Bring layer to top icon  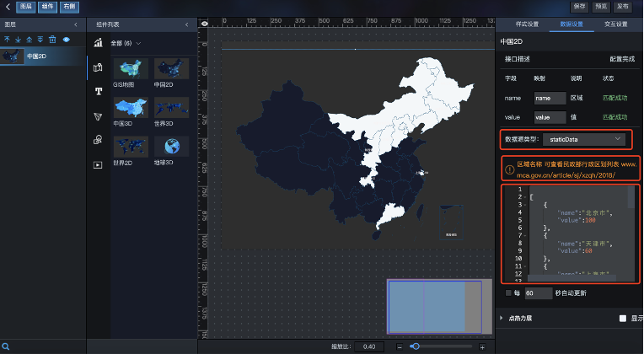[x=30, y=40]
